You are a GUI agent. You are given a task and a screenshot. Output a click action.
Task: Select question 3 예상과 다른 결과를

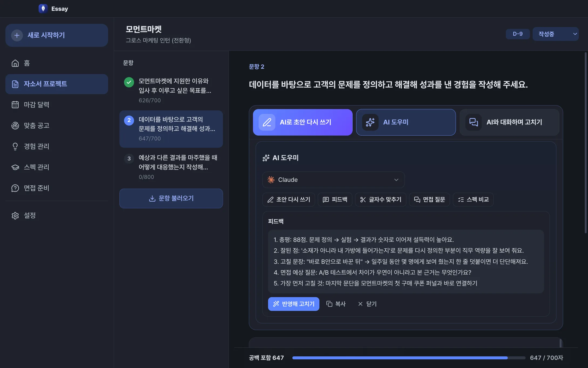(x=171, y=167)
